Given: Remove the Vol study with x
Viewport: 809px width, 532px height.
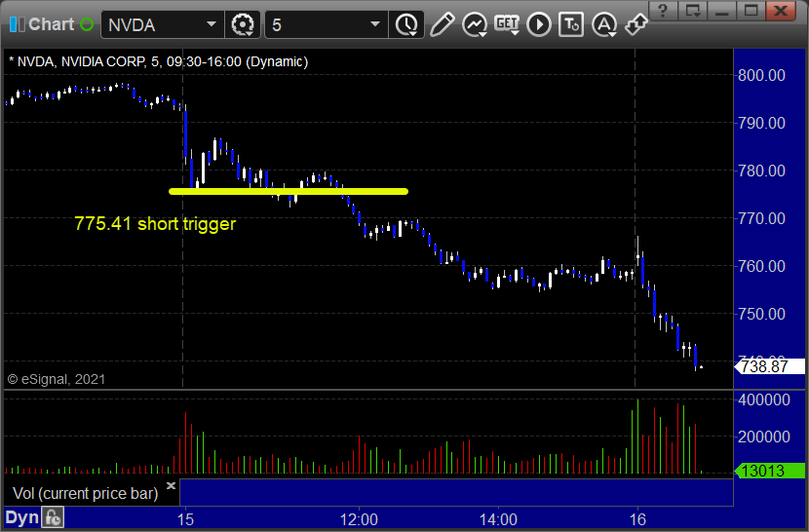Looking at the screenshot, I should click(171, 485).
